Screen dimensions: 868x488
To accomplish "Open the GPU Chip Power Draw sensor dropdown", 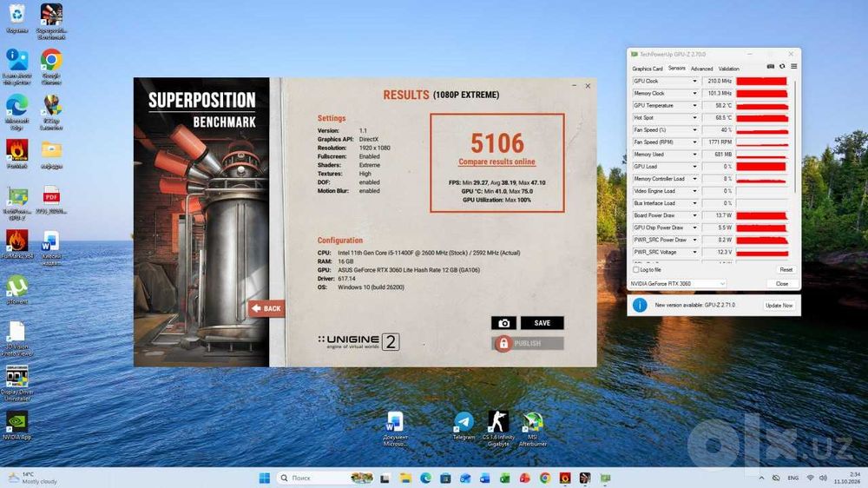I will click(x=694, y=228).
